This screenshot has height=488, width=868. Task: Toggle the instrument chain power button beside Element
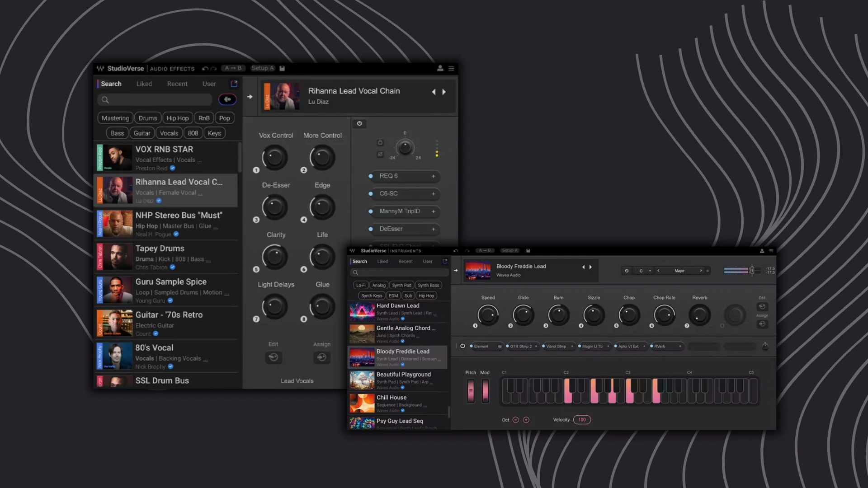[462, 346]
